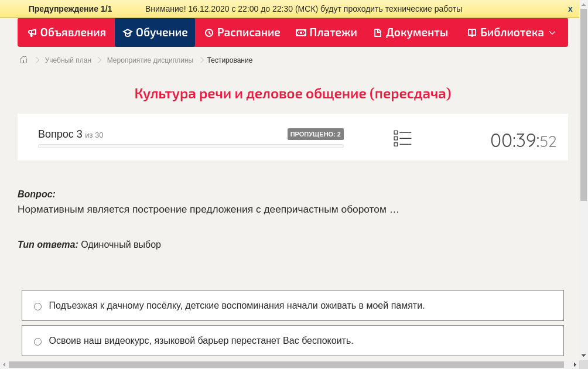The width and height of the screenshot is (588, 369).
Task: Click the megaphone icon beside Объявления
Action: [x=33, y=33]
